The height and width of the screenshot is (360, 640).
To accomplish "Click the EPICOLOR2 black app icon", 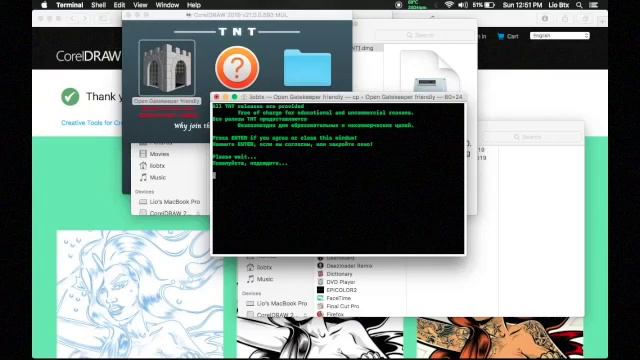I will pyautogui.click(x=320, y=290).
